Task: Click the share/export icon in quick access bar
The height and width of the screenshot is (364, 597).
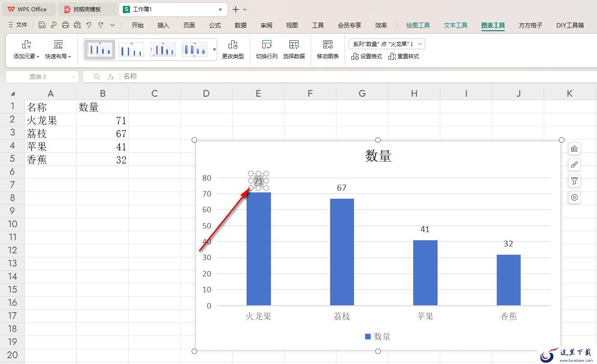Action: coord(54,25)
